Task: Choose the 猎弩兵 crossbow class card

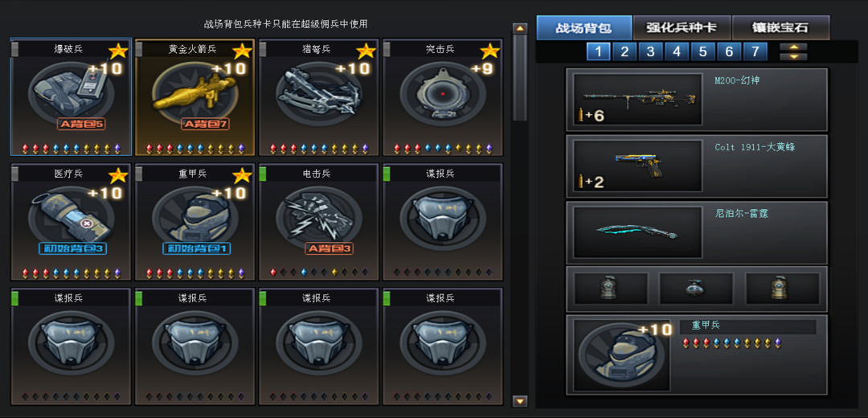Action: click(x=319, y=97)
